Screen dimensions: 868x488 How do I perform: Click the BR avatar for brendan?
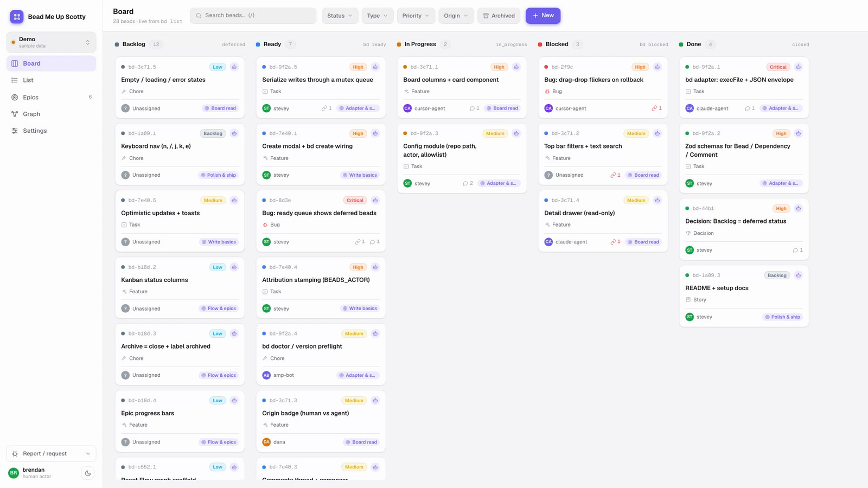(x=14, y=473)
